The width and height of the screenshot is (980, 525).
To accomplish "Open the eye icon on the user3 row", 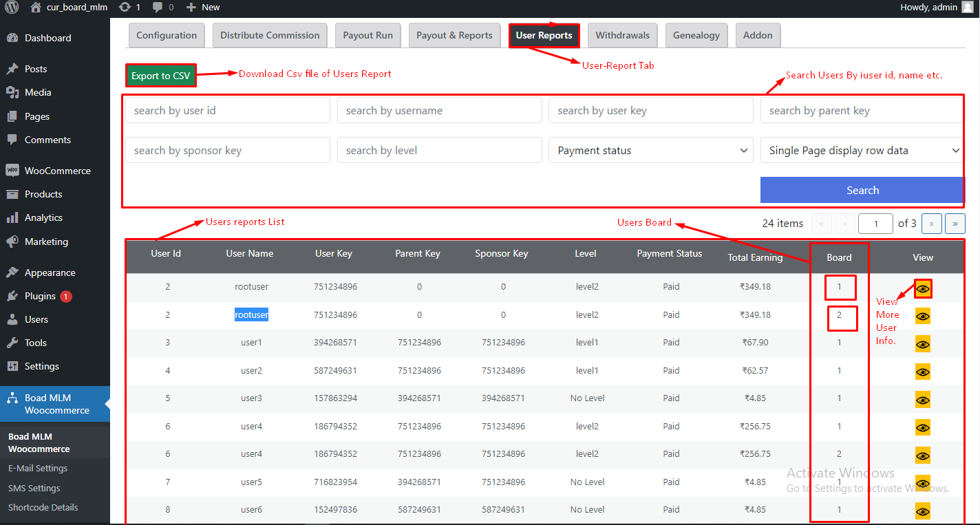I will (x=922, y=399).
